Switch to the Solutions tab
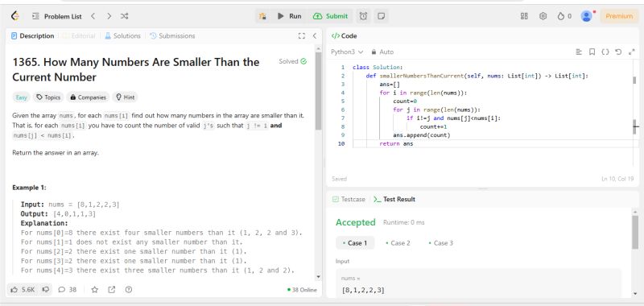 point(122,35)
